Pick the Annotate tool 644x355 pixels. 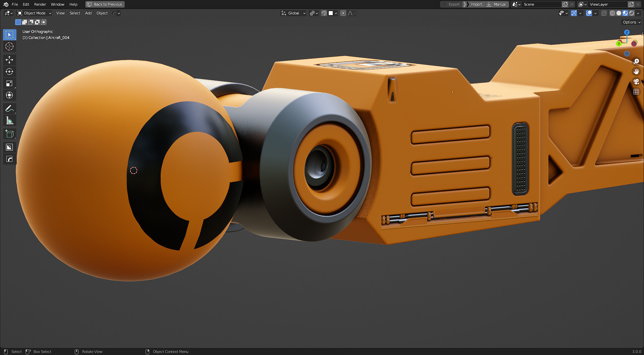point(9,108)
